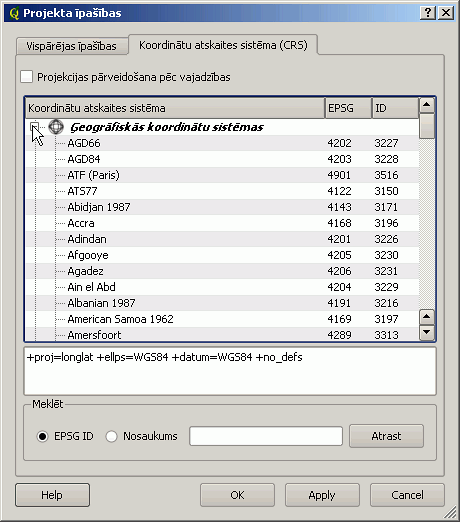The height and width of the screenshot is (522, 460).
Task: Click the Atrast search button
Action: click(386, 436)
